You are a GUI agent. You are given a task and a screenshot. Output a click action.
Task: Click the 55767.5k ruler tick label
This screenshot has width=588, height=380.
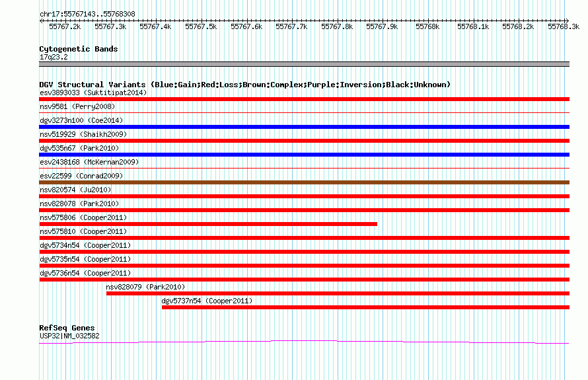[201, 26]
